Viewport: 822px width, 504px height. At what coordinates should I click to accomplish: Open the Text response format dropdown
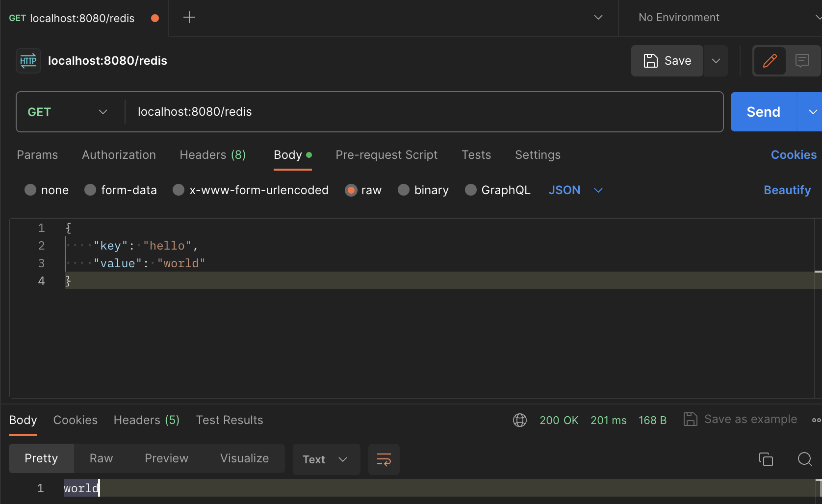click(326, 459)
